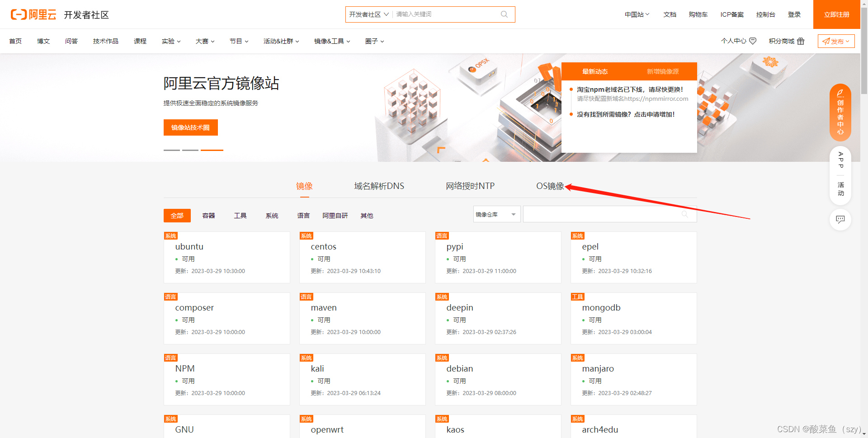
Task: Select the first banner carousel indicator
Action: point(172,150)
